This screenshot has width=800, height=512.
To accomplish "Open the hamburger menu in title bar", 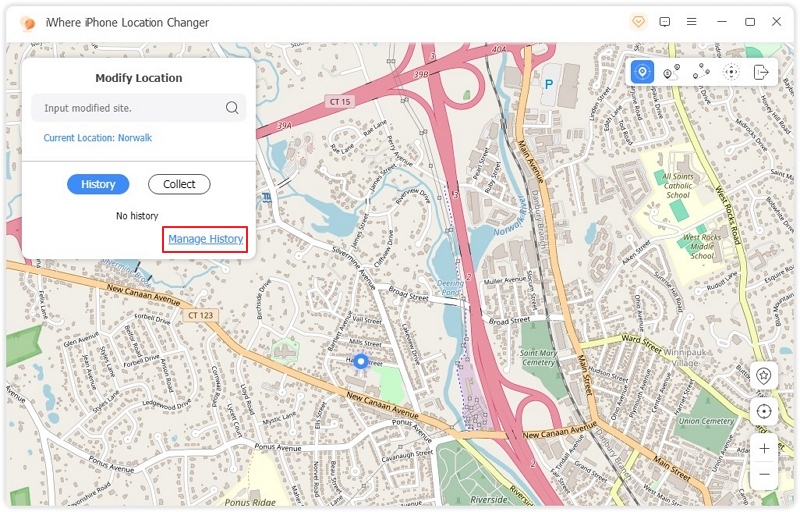I will (691, 22).
